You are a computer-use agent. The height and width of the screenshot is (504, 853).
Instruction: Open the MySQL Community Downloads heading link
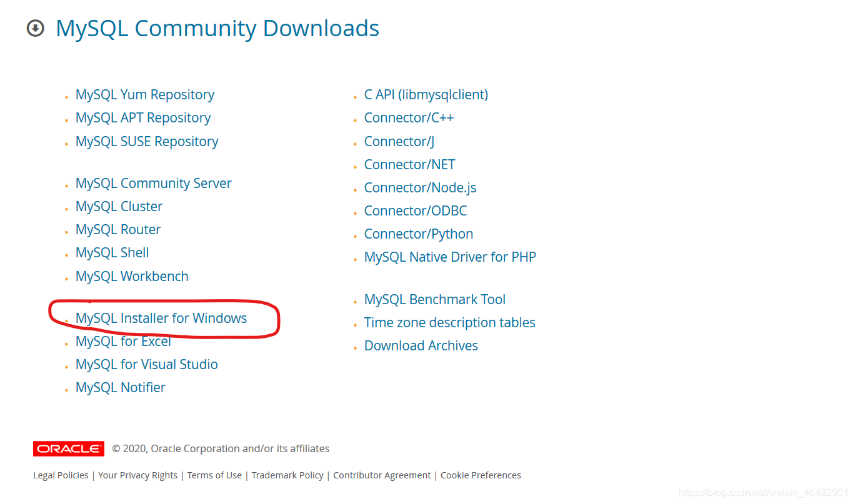coord(217,29)
